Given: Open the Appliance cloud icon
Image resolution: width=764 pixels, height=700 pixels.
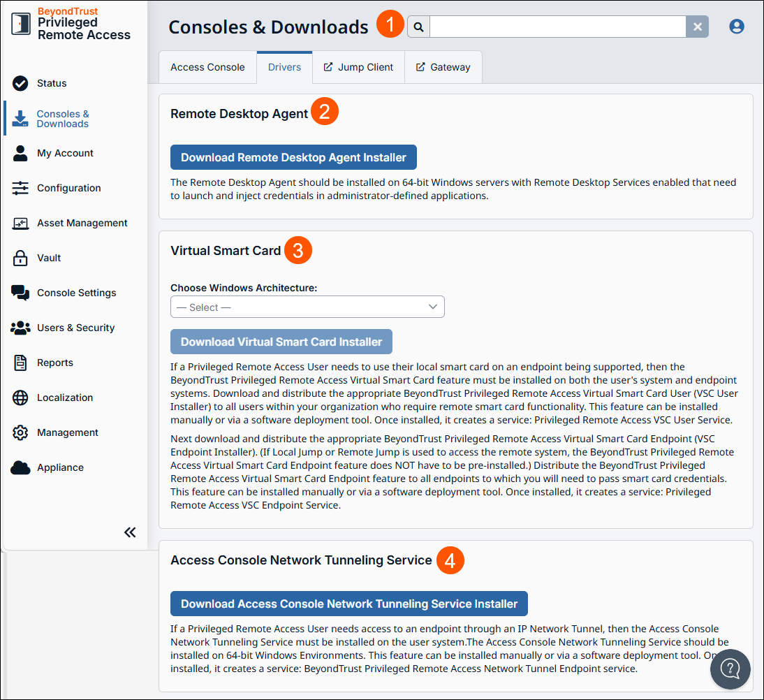Looking at the screenshot, I should point(20,467).
